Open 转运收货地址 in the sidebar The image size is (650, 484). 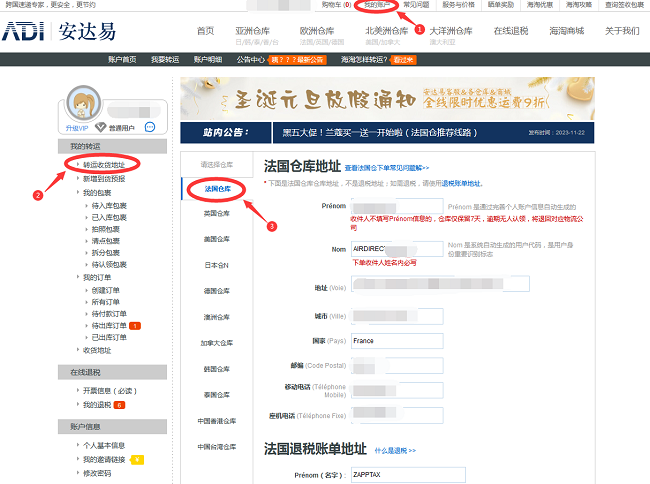(104, 164)
